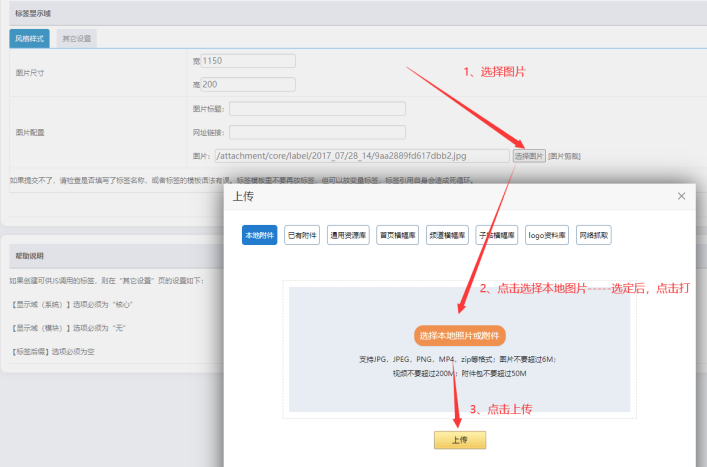This screenshot has height=467, width=707.
Task: Open the 网络抓取 tab
Action: [x=593, y=236]
